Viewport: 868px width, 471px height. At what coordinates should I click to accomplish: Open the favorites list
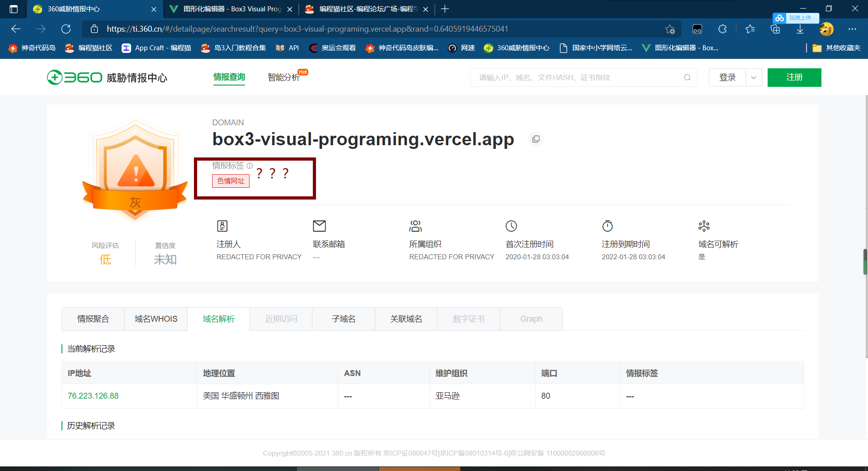(x=750, y=29)
